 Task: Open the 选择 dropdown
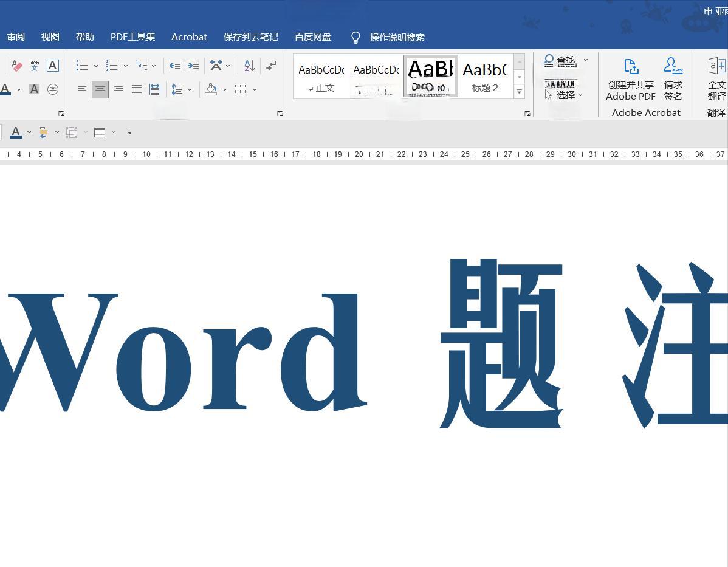tap(564, 95)
